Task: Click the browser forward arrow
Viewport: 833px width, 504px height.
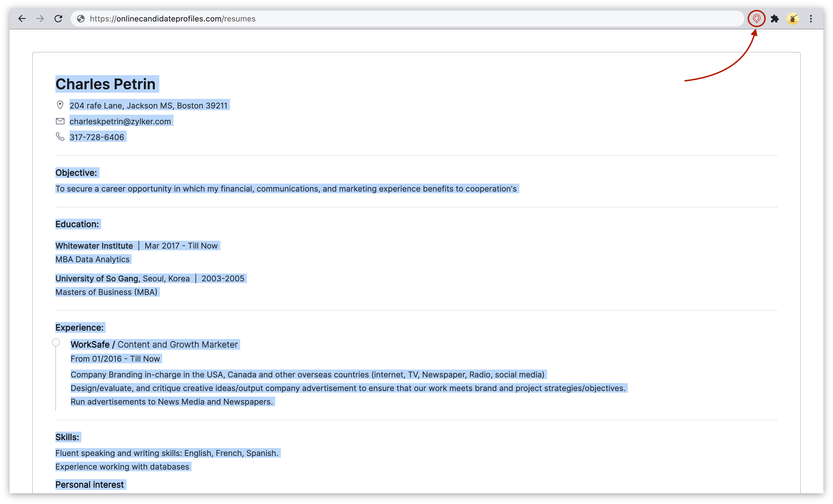Action: tap(40, 19)
